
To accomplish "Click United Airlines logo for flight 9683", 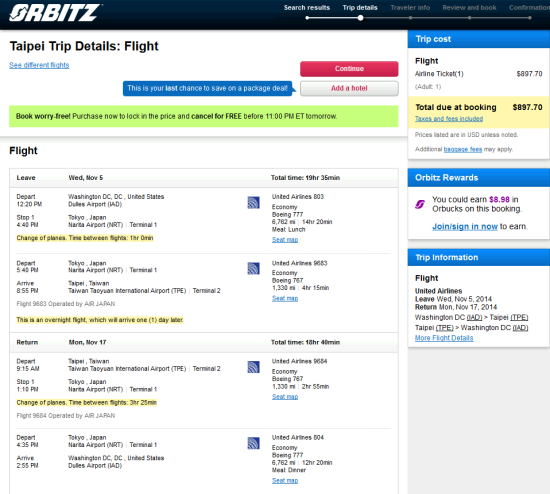I will pos(253,268).
